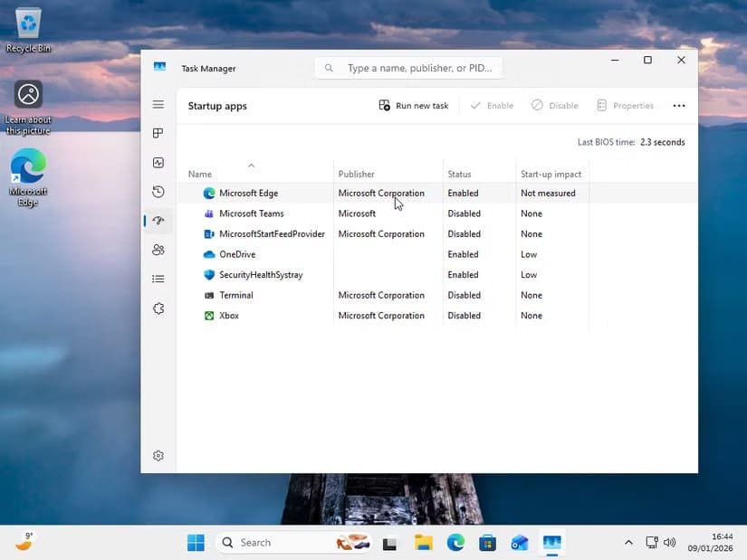Open the Users page
Screen dimensions: 747x560
click(x=158, y=249)
